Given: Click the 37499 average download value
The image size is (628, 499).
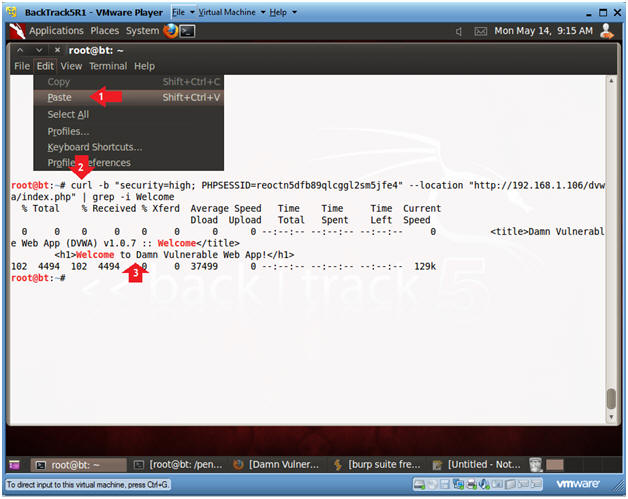Looking at the screenshot, I should 204,266.
